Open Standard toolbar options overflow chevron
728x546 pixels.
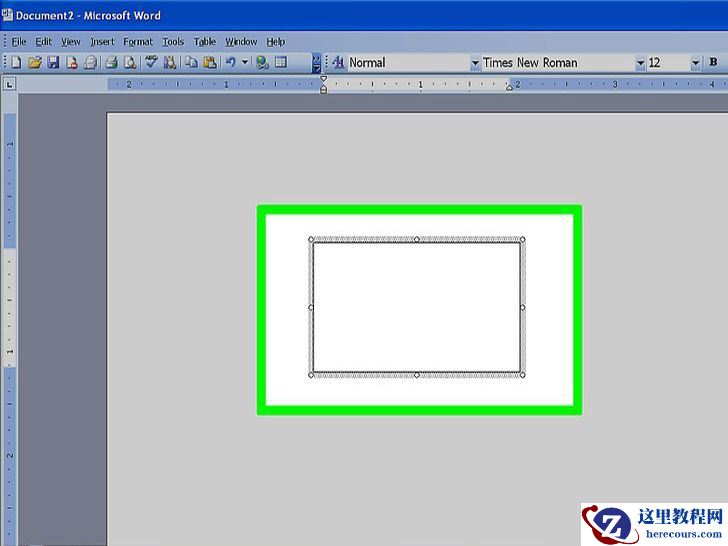(316, 63)
